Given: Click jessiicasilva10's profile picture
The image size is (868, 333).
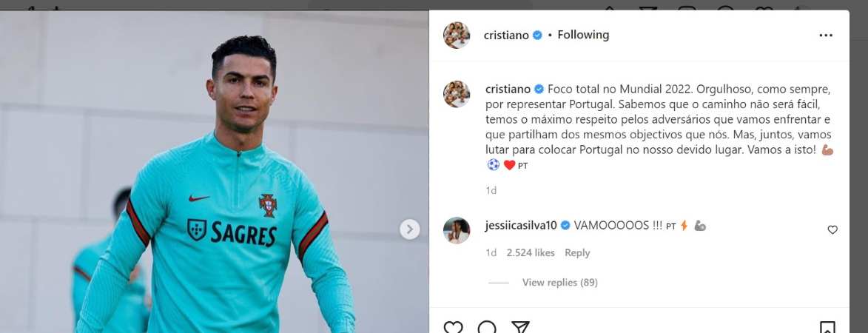Looking at the screenshot, I should 457,230.
